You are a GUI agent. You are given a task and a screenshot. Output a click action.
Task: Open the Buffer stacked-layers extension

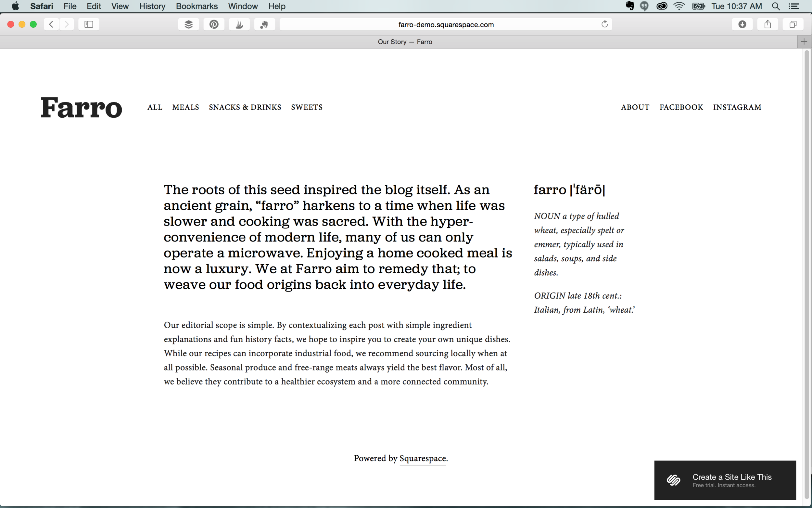click(188, 24)
